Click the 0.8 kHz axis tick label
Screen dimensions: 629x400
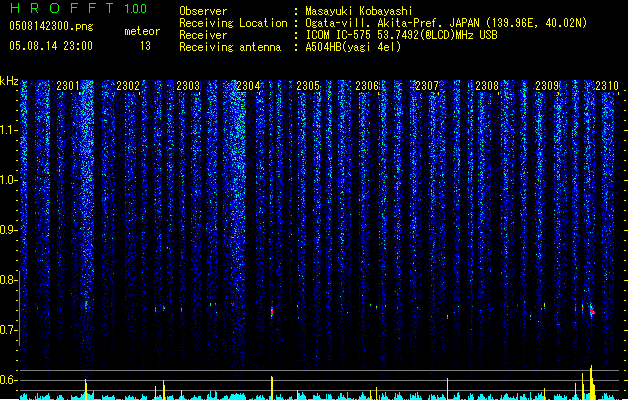(9, 280)
